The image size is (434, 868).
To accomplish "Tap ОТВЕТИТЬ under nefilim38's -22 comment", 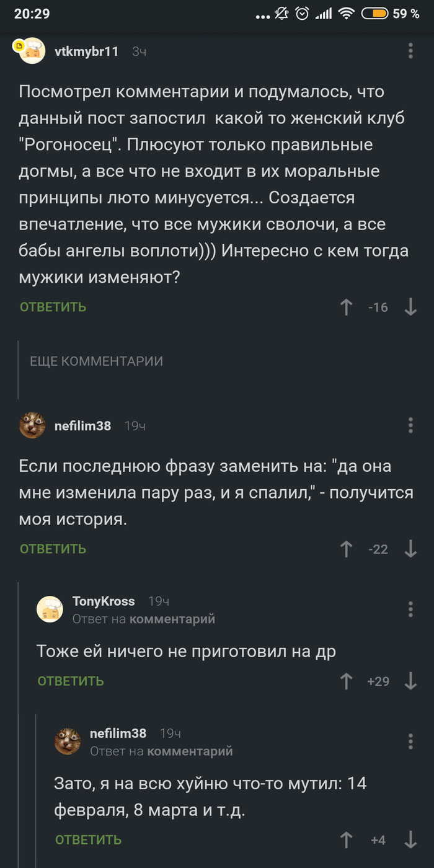I will coord(53,549).
